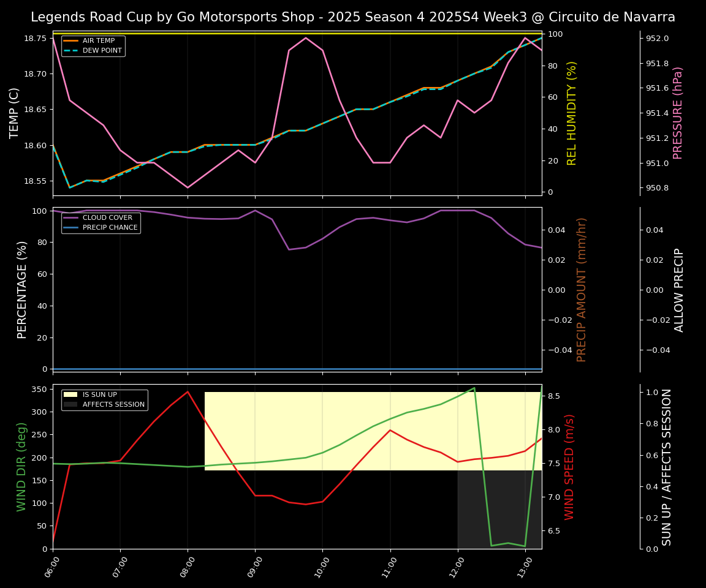Select the AFFECTS SESSION legend entry
This screenshot has height=588, width=706.
click(x=113, y=404)
